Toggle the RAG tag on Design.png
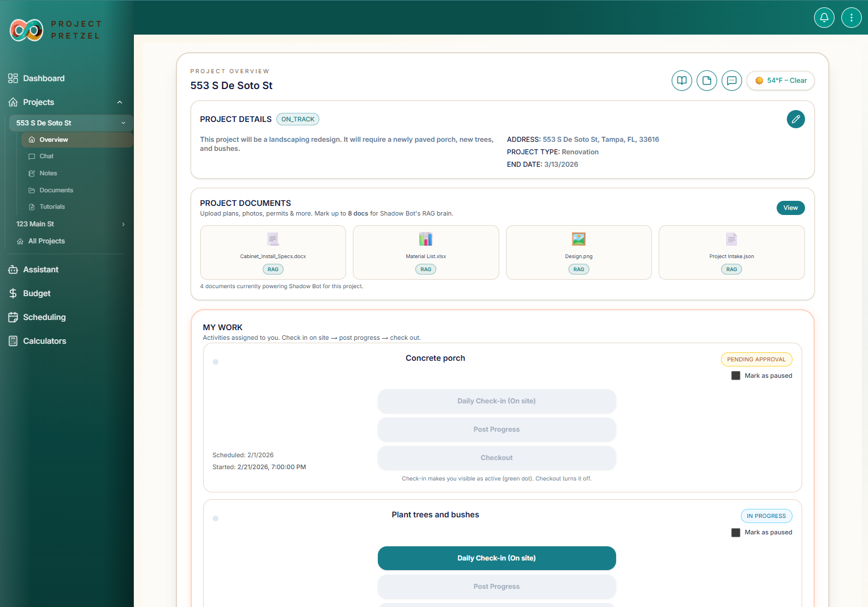Screen dimensions: 868x607 (579, 269)
